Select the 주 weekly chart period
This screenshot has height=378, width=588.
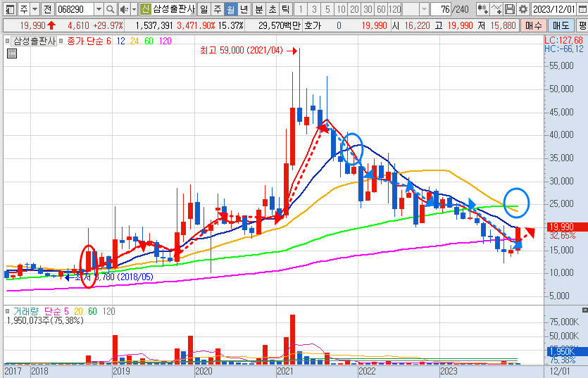coord(217,9)
